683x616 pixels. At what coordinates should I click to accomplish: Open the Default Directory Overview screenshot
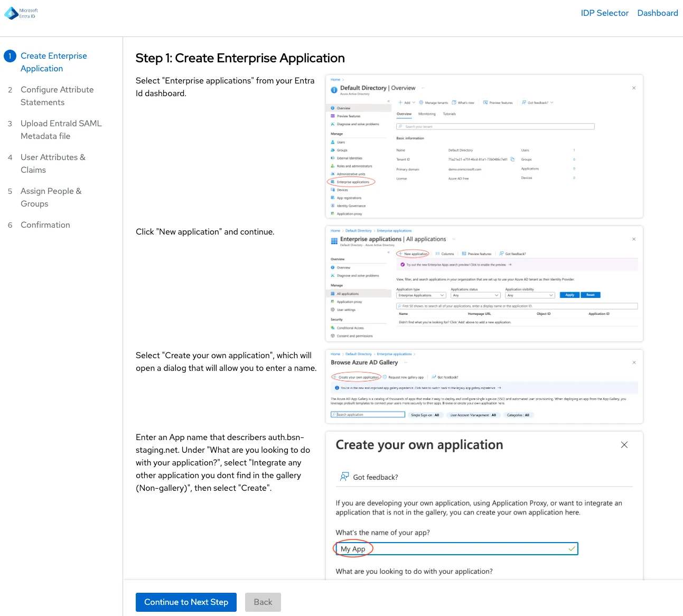[484, 146]
